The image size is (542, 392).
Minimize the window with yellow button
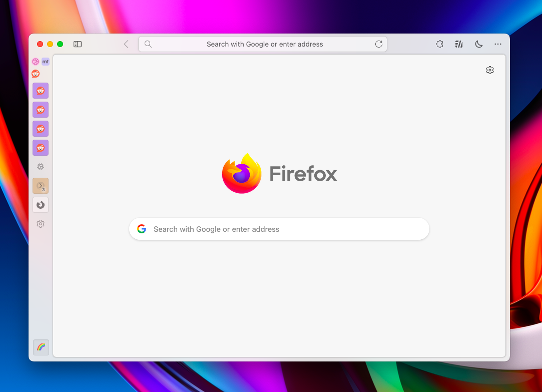[50, 44]
